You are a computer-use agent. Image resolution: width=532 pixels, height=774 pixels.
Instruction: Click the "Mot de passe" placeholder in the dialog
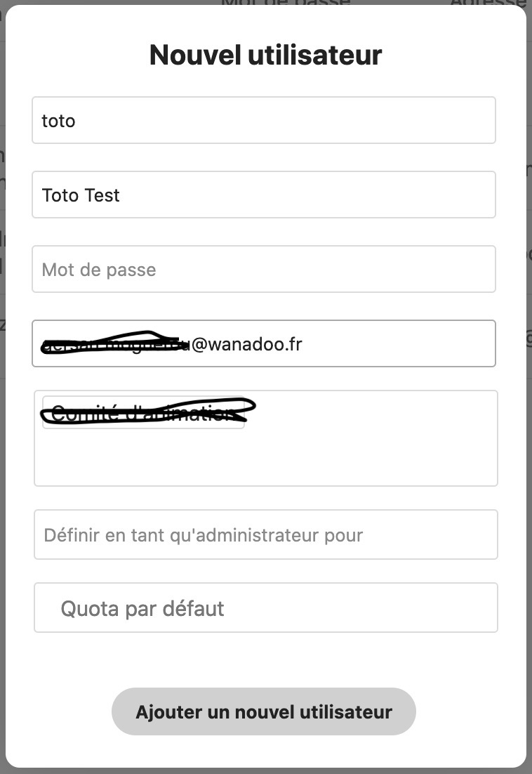click(x=99, y=270)
